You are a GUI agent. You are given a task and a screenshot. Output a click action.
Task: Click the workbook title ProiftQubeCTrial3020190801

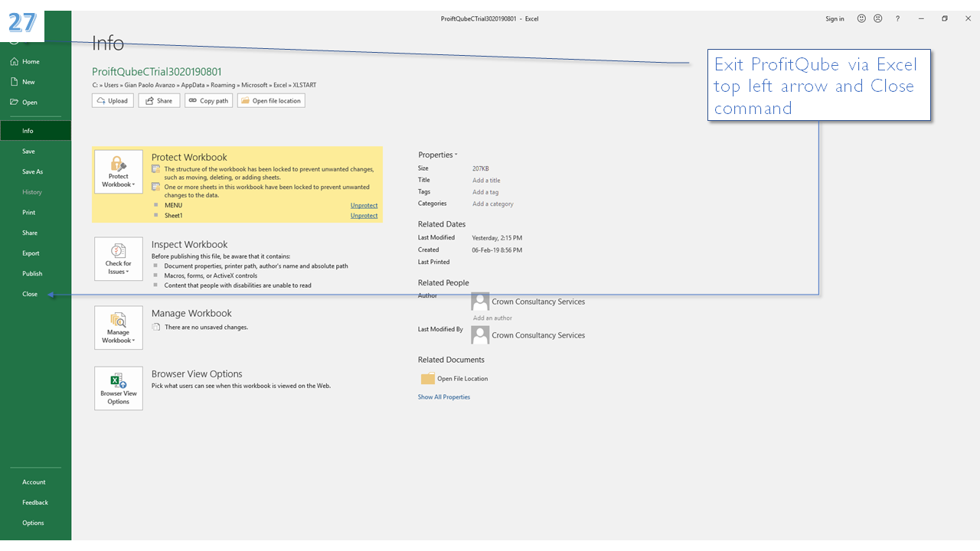(157, 71)
